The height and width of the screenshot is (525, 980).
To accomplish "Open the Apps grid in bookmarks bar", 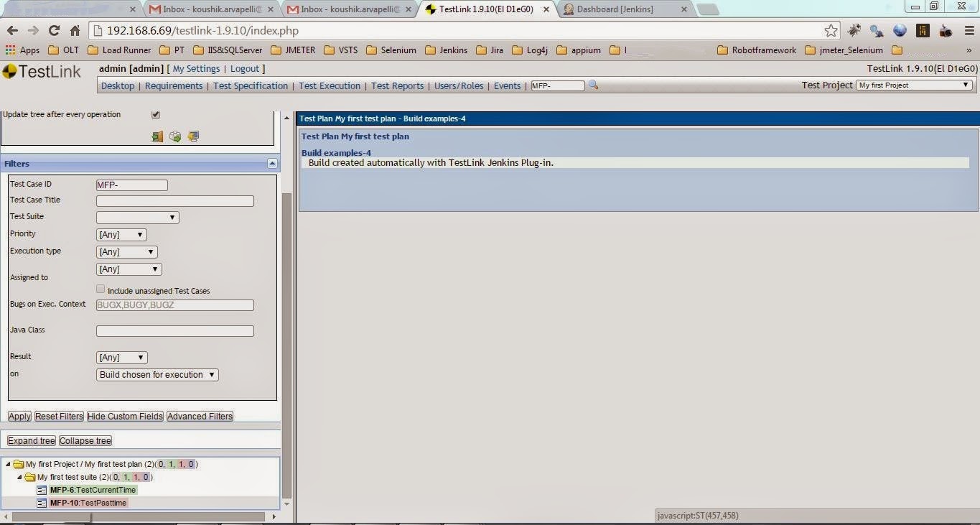I will [x=22, y=50].
